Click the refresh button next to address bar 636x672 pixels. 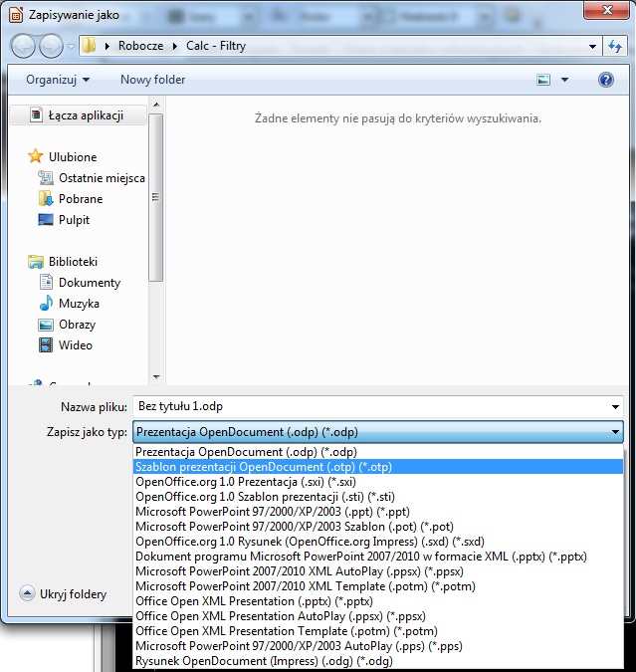(x=615, y=46)
